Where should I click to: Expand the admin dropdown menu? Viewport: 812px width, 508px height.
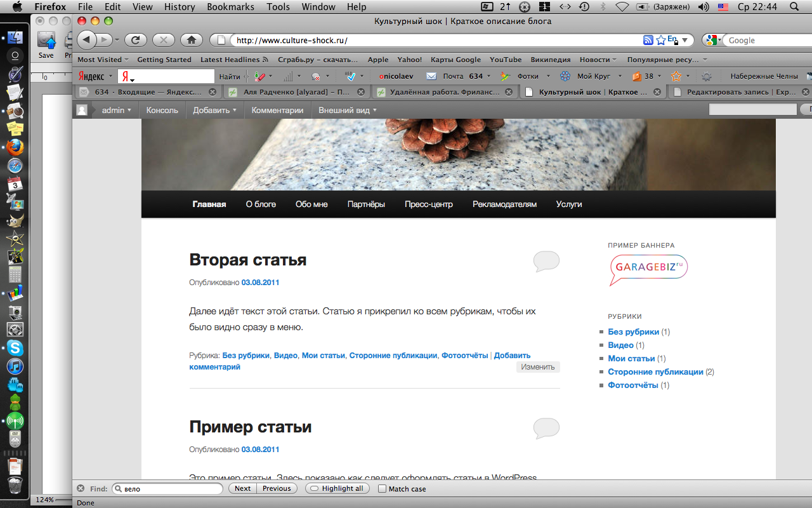click(116, 110)
